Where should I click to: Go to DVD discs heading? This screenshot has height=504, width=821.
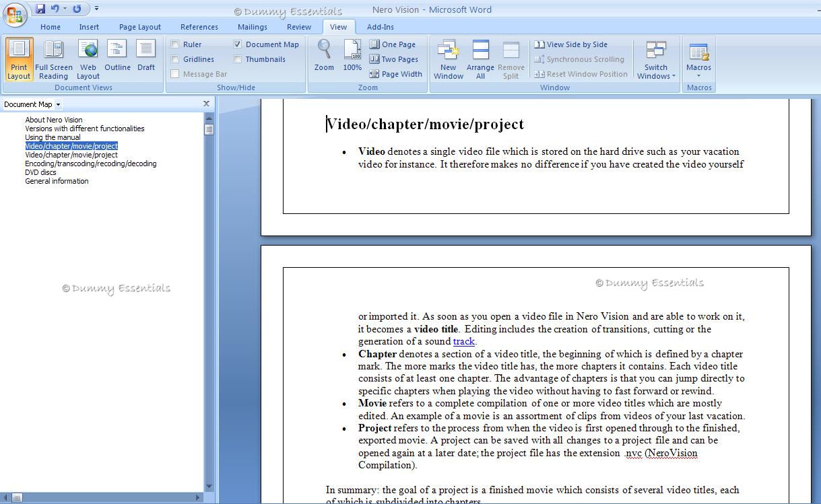point(40,172)
